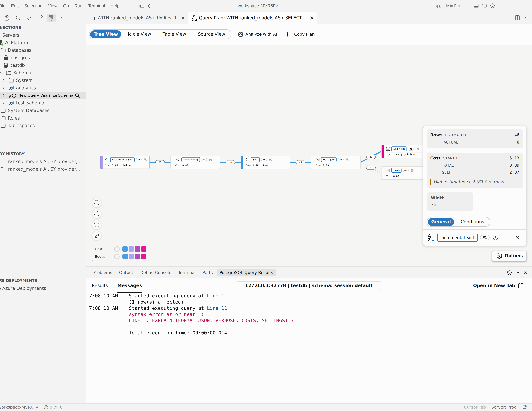
Task: Open the Search icon in the sidebar toolbar
Action: pyautogui.click(x=18, y=18)
